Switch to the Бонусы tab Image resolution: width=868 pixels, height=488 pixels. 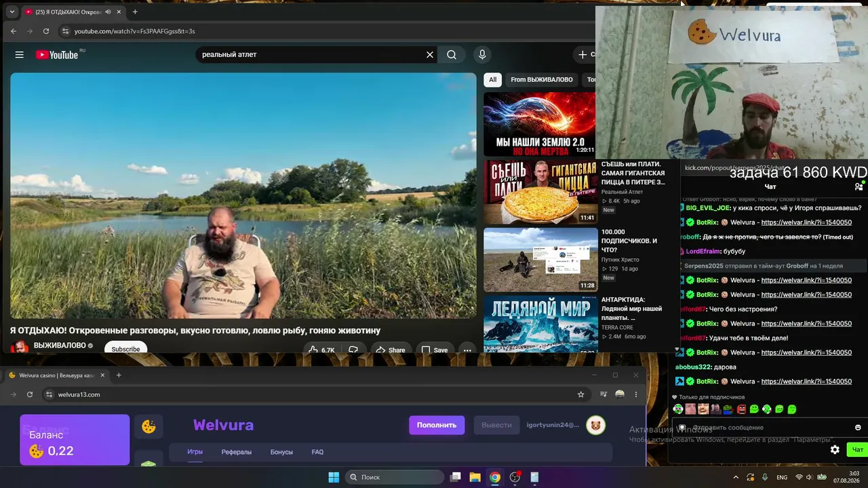(281, 452)
